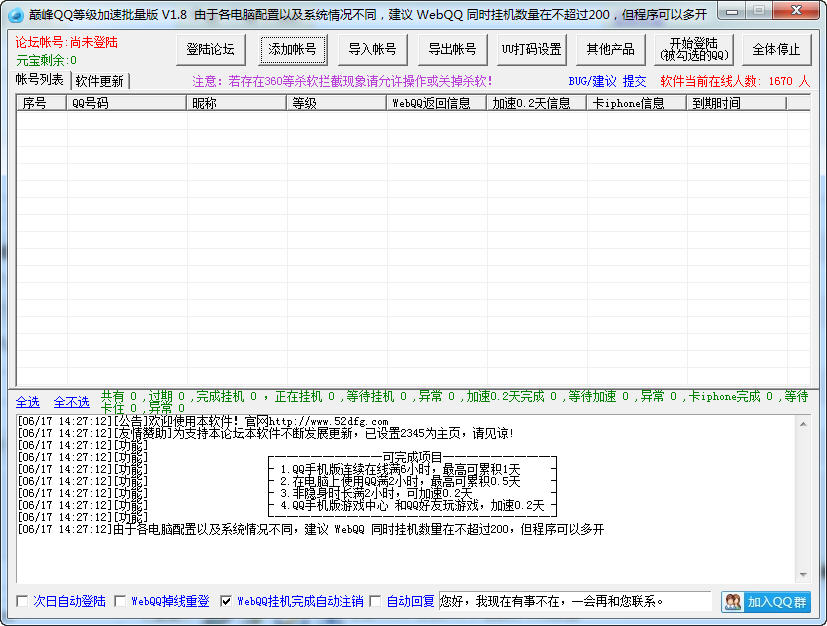The height and width of the screenshot is (626, 827).
Task: Minimize the window
Action: (x=732, y=11)
